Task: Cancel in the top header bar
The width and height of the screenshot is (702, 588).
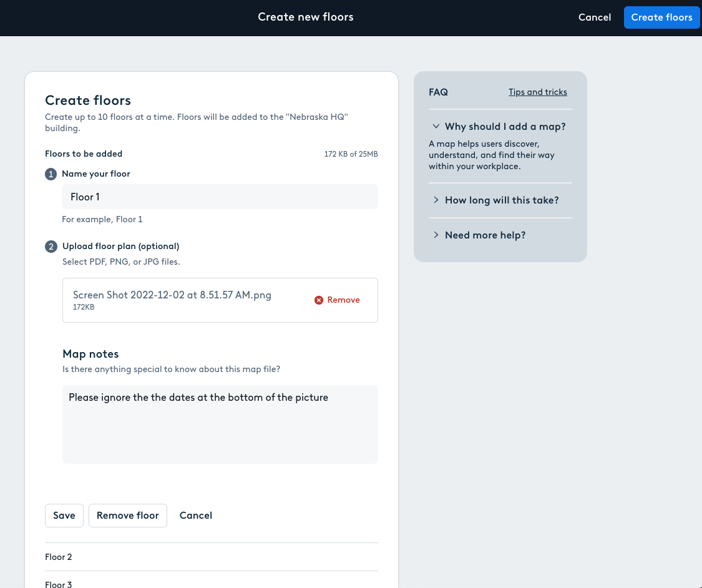Action: coord(595,17)
